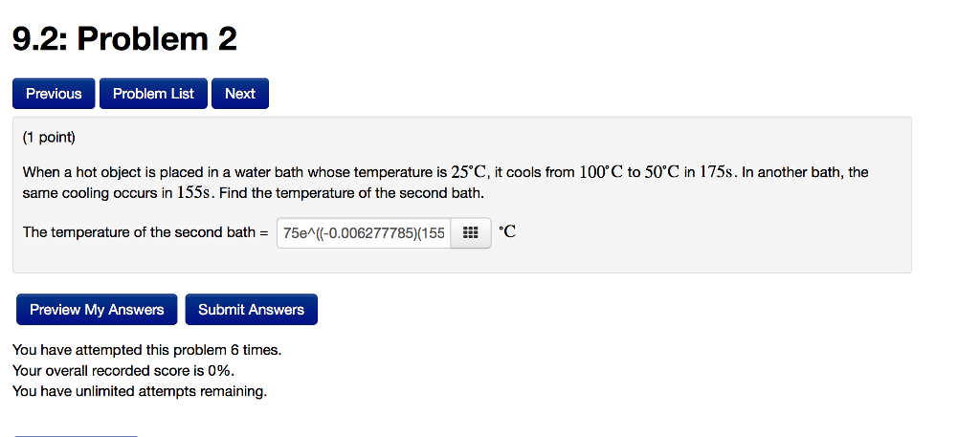Click the 100°C starting temperature value
980x437 pixels.
pos(601,172)
